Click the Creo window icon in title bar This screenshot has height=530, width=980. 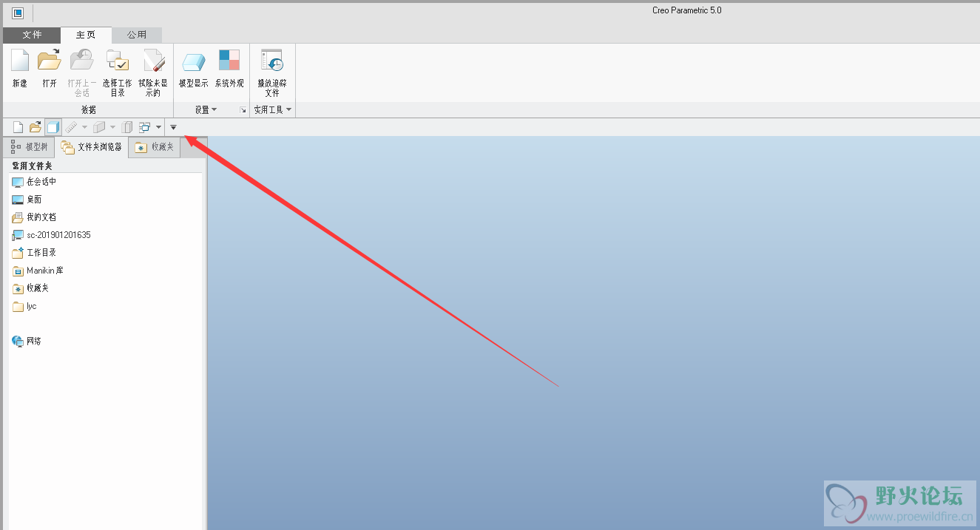[18, 13]
